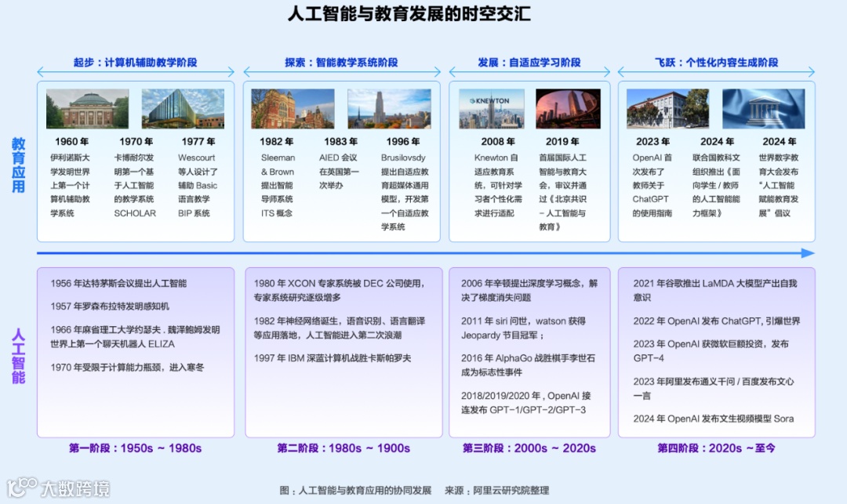Select the header 探索：智能教学系统阶段
Screen dimensions: 847x504
coord(341,62)
